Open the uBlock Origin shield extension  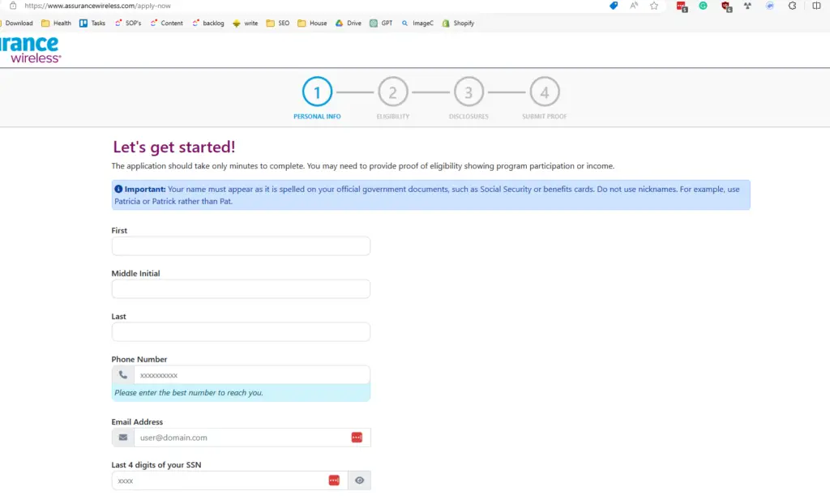(x=726, y=6)
